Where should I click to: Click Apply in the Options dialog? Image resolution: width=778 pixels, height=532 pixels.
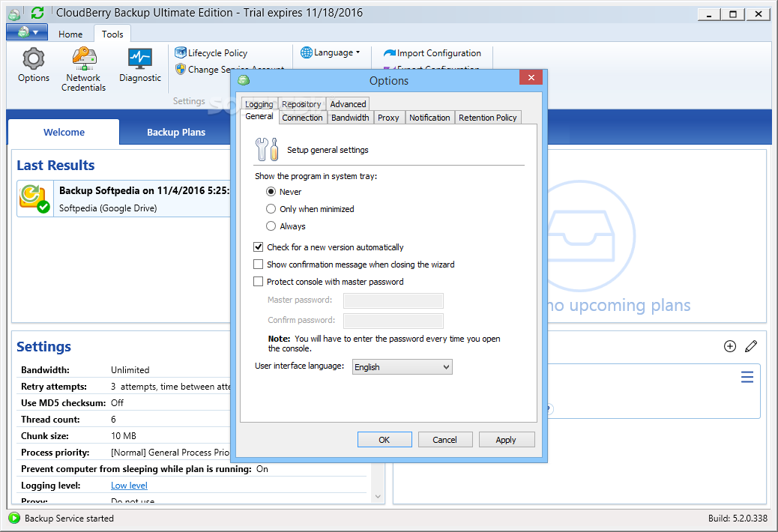click(506, 440)
